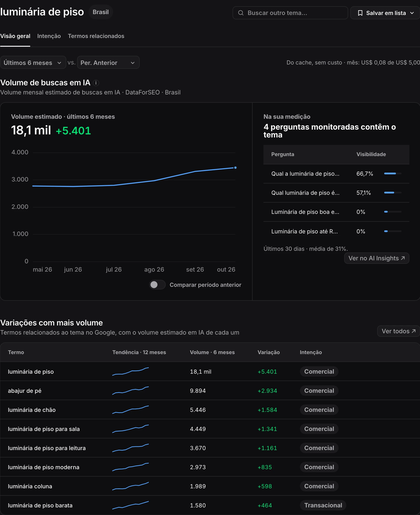
Task: Toggle Comparar período anterior switch
Action: tap(157, 285)
